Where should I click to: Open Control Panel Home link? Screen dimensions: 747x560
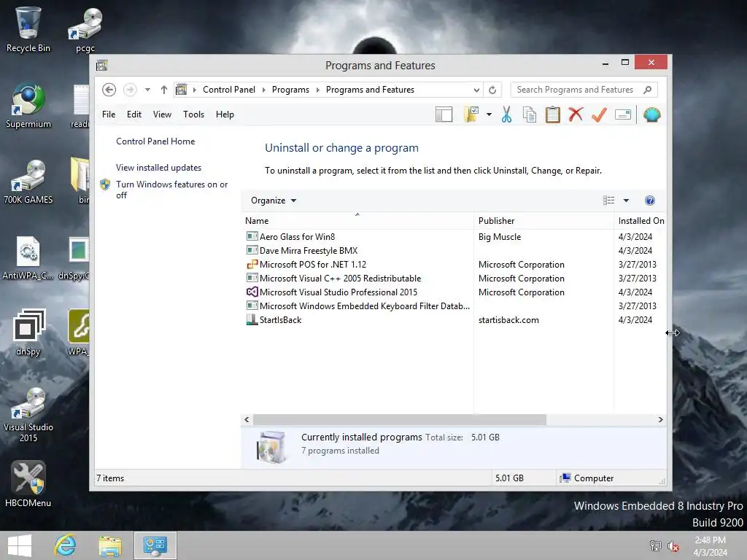(x=155, y=141)
